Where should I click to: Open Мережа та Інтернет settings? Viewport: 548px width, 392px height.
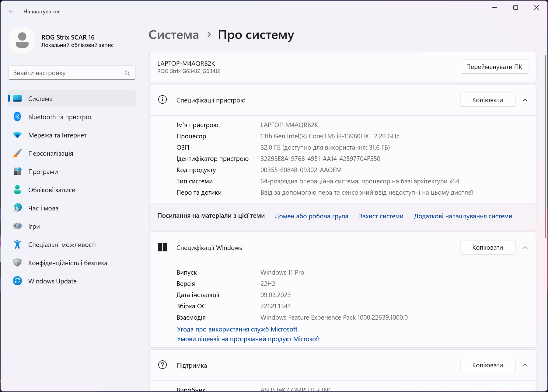(x=72, y=135)
